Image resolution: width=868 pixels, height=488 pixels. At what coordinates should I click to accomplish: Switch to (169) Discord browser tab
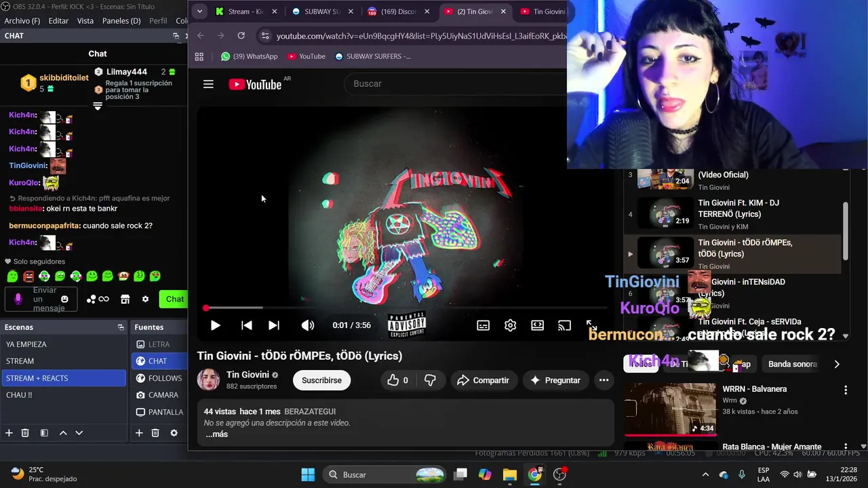coord(399,12)
